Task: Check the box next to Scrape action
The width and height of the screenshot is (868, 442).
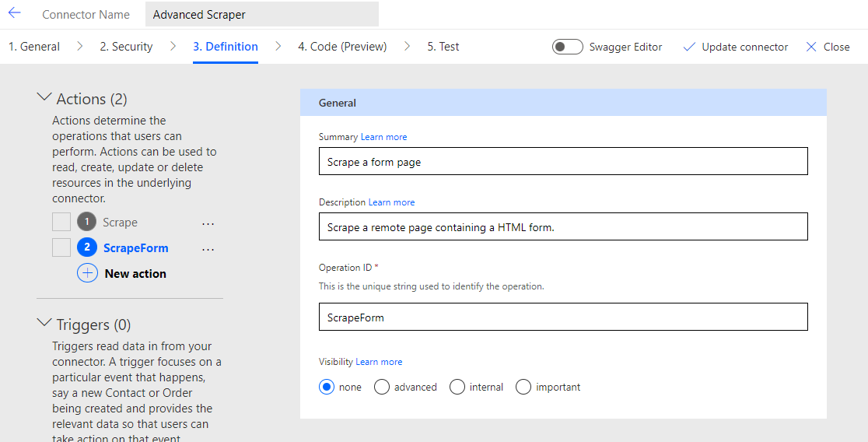Action: pyautogui.click(x=61, y=223)
